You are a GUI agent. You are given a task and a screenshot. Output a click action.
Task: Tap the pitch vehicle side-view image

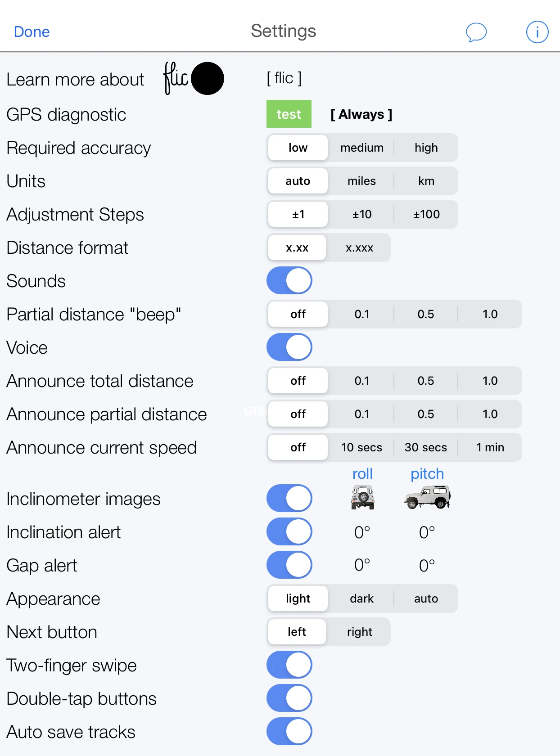[x=426, y=497]
